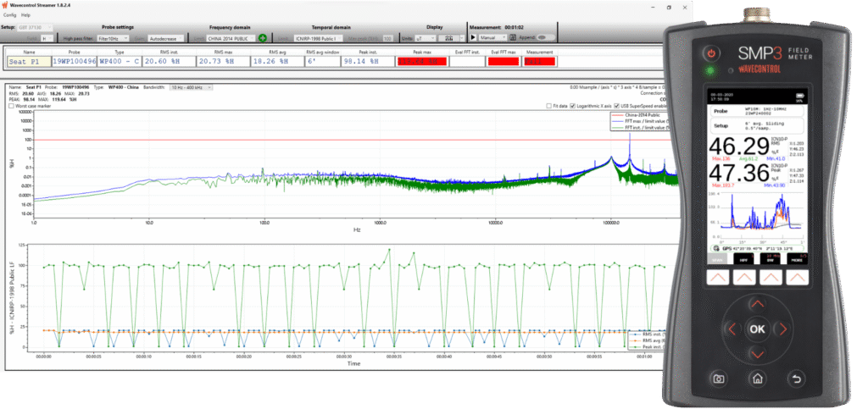This screenshot has height=409, width=868.
Task: Uncheck the Logarithmic X axis checkbox
Action: tap(574, 106)
